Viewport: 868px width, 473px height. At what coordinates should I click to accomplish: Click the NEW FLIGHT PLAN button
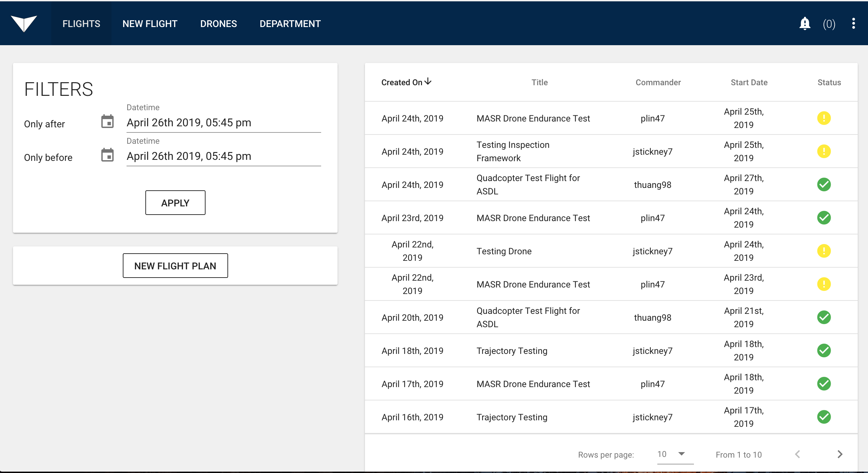point(175,266)
